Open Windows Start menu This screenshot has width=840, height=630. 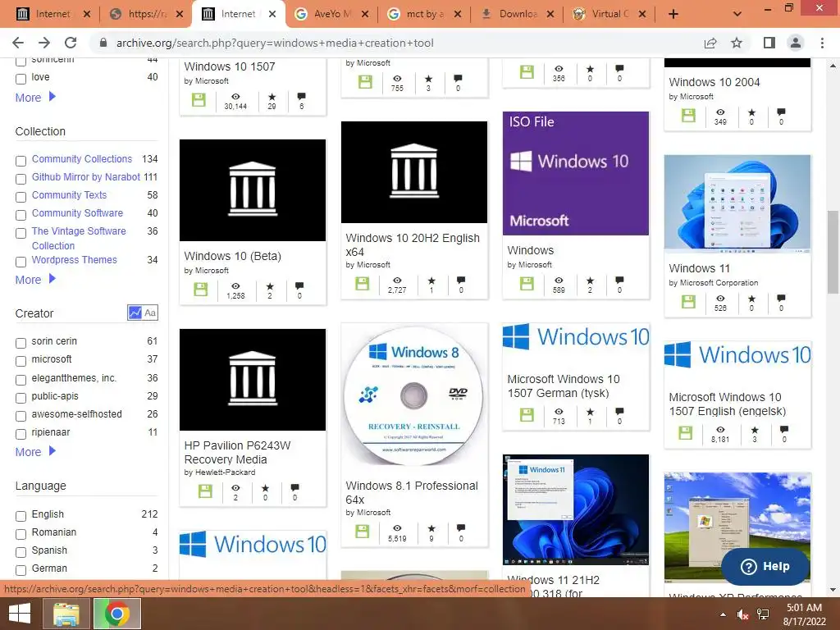tap(20, 614)
